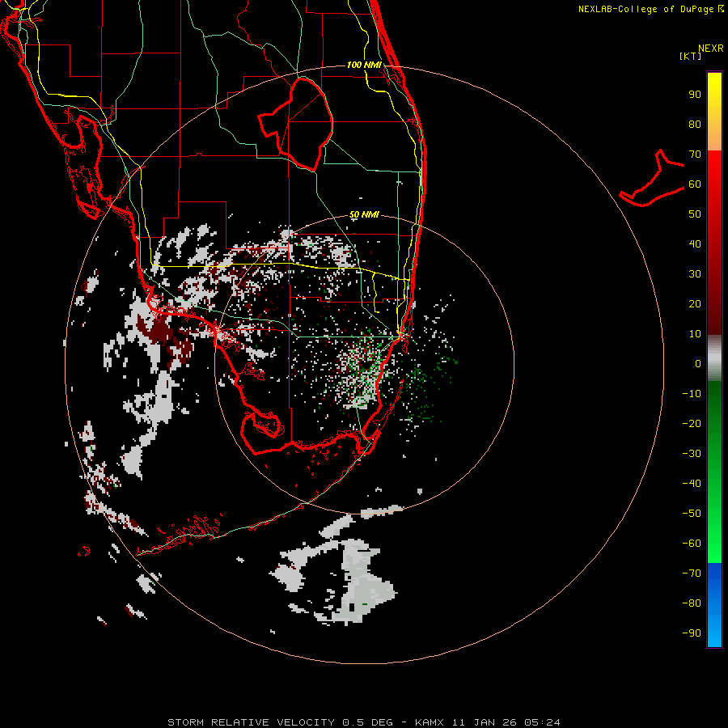Click the STORM RELATIVE VELOCITY caption text

[251, 722]
